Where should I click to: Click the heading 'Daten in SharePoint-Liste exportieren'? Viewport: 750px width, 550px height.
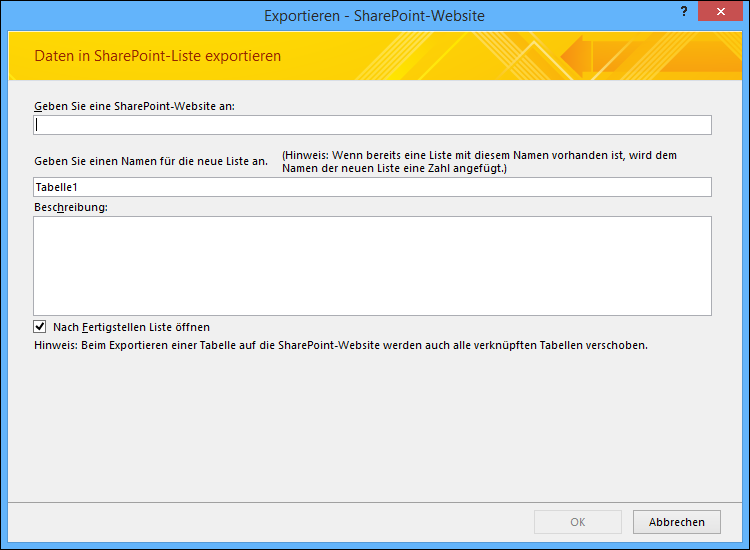[157, 56]
